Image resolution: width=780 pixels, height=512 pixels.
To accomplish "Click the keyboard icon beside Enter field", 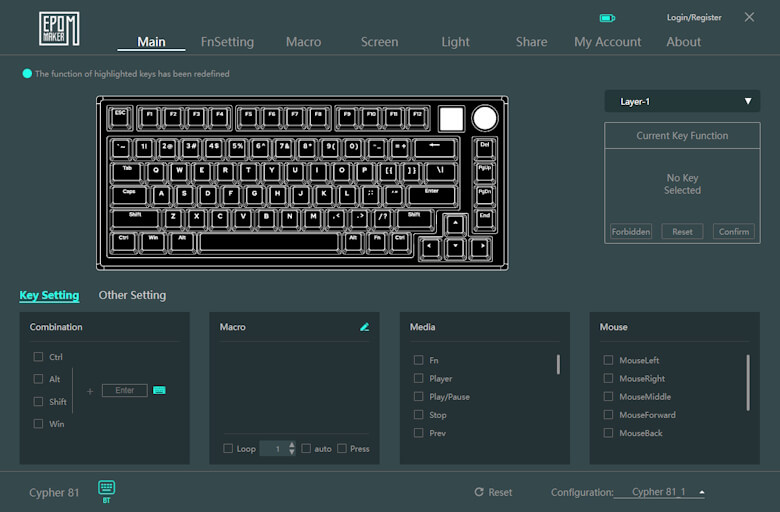I will 159,390.
